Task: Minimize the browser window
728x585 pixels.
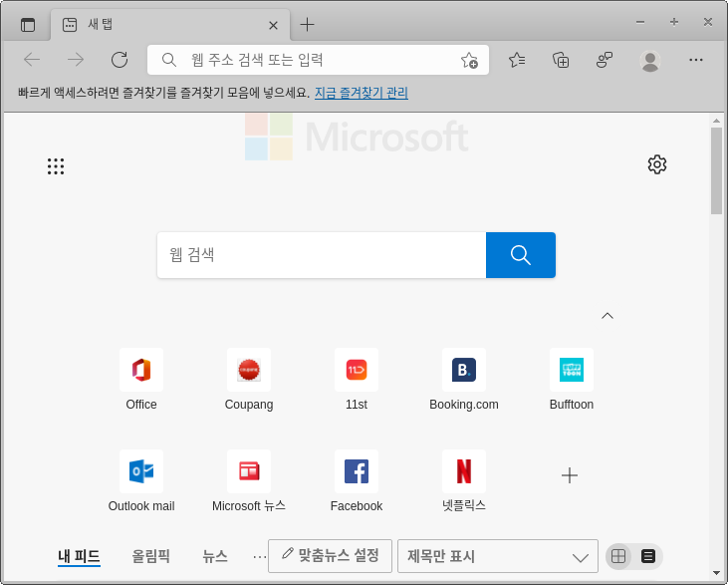Action: [640, 22]
